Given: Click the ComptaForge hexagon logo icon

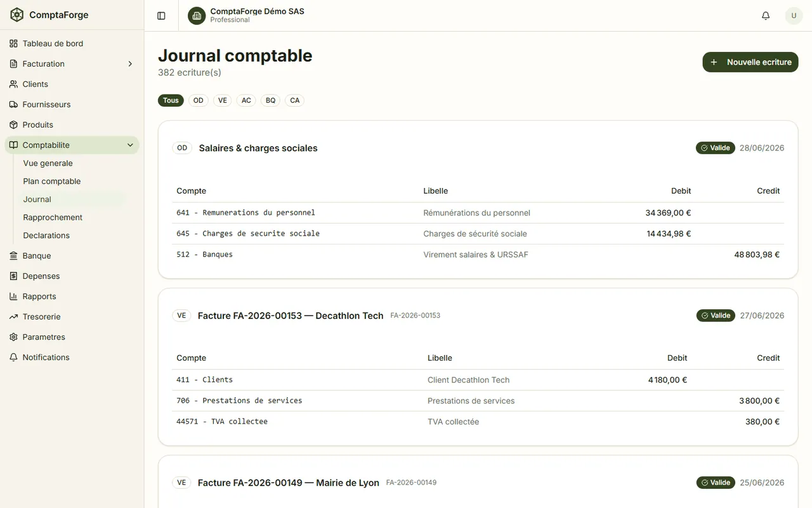Looking at the screenshot, I should (x=17, y=15).
